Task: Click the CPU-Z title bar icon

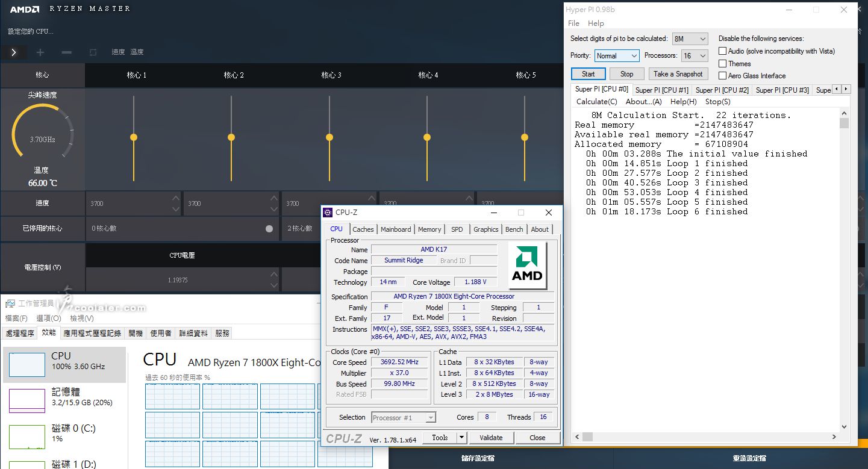Action: tap(328, 213)
